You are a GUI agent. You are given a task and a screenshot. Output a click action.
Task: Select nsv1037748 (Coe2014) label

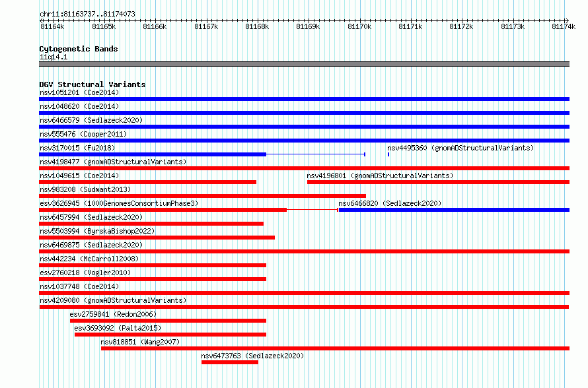click(x=79, y=286)
